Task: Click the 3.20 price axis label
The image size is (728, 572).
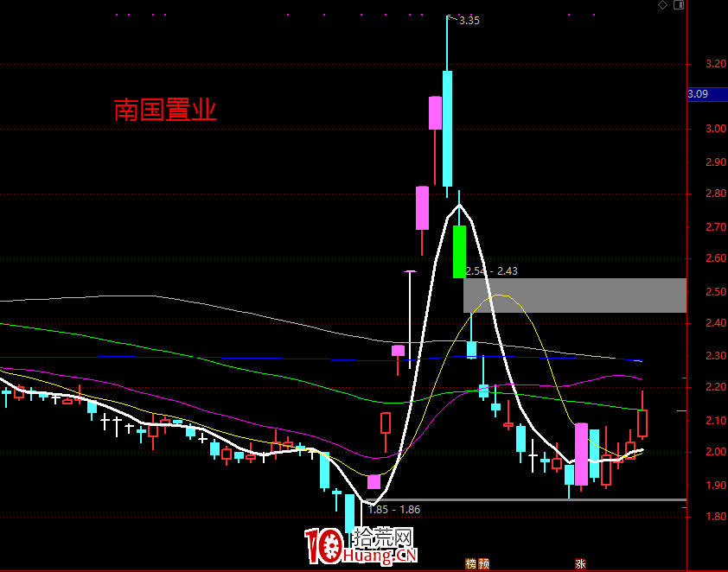Action: (x=716, y=64)
